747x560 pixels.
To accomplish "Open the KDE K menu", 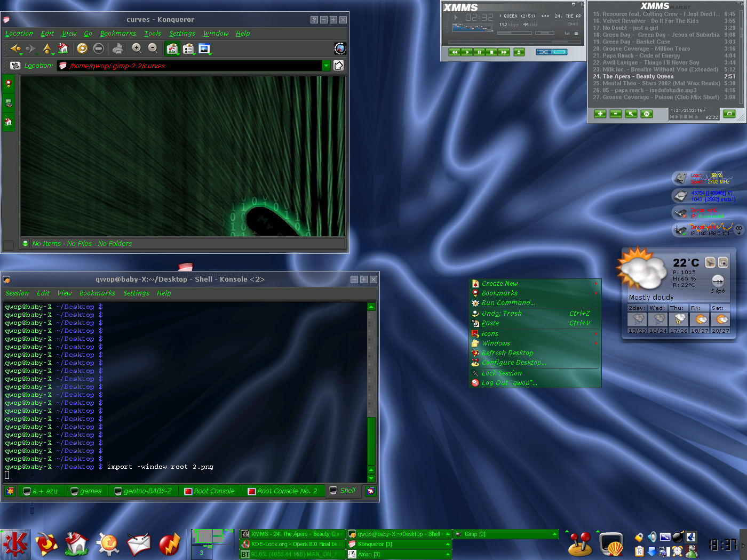I will 15,545.
